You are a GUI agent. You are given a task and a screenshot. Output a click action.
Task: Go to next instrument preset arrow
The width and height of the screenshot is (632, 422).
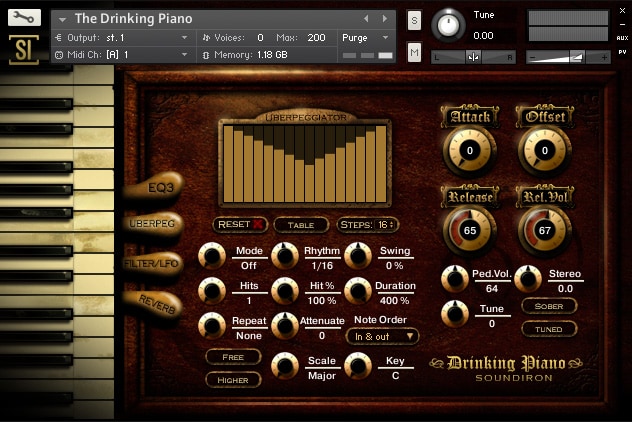click(385, 19)
